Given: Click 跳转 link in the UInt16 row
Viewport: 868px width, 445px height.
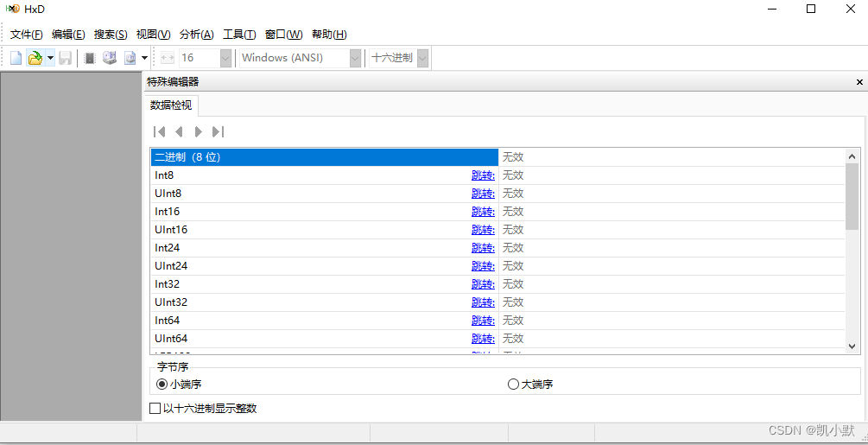Looking at the screenshot, I should (x=484, y=230).
